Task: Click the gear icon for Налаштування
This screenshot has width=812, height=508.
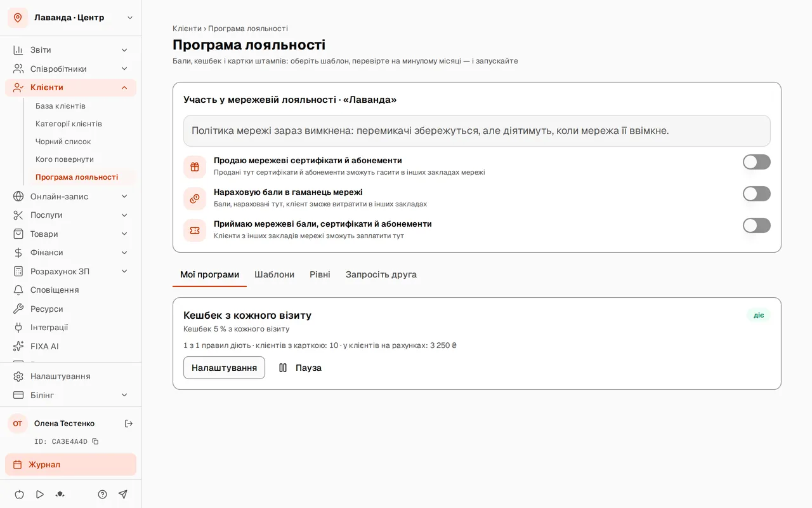Action: [18, 377]
